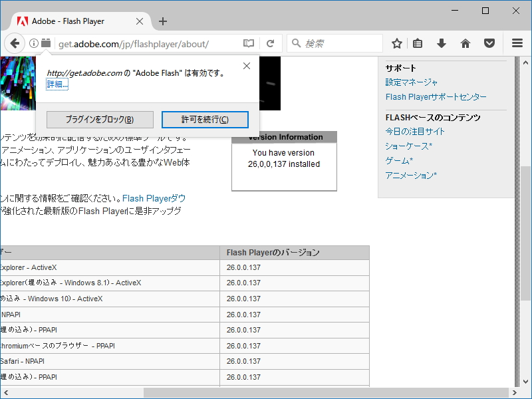Screen dimensions: 532x399
Task: Bookmark this page with the star icon
Action: [x=396, y=43]
